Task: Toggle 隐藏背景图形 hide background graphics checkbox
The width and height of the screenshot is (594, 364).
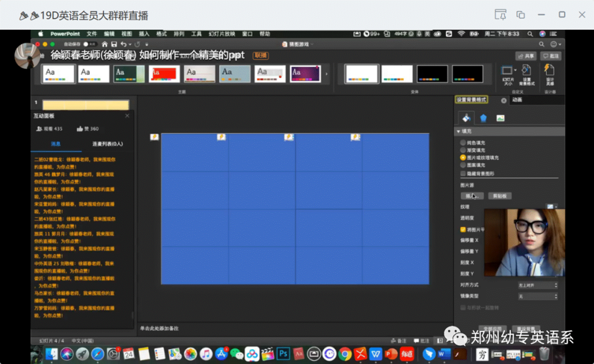Action: [463, 174]
